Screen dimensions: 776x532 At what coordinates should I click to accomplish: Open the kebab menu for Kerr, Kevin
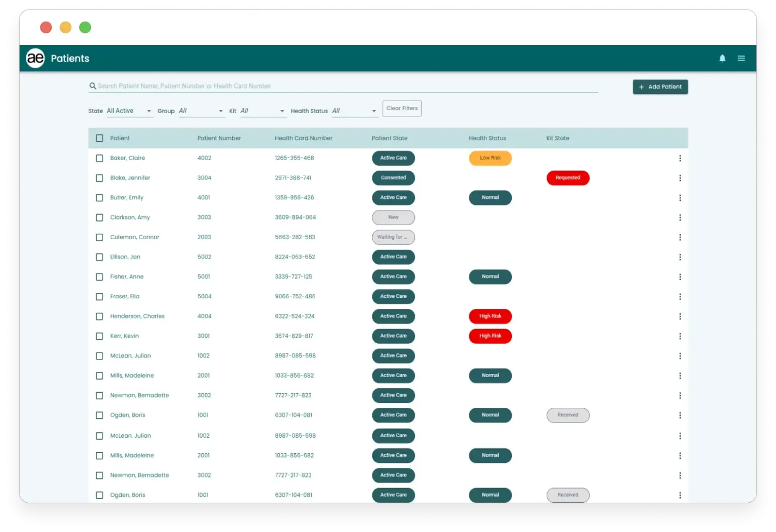click(680, 336)
